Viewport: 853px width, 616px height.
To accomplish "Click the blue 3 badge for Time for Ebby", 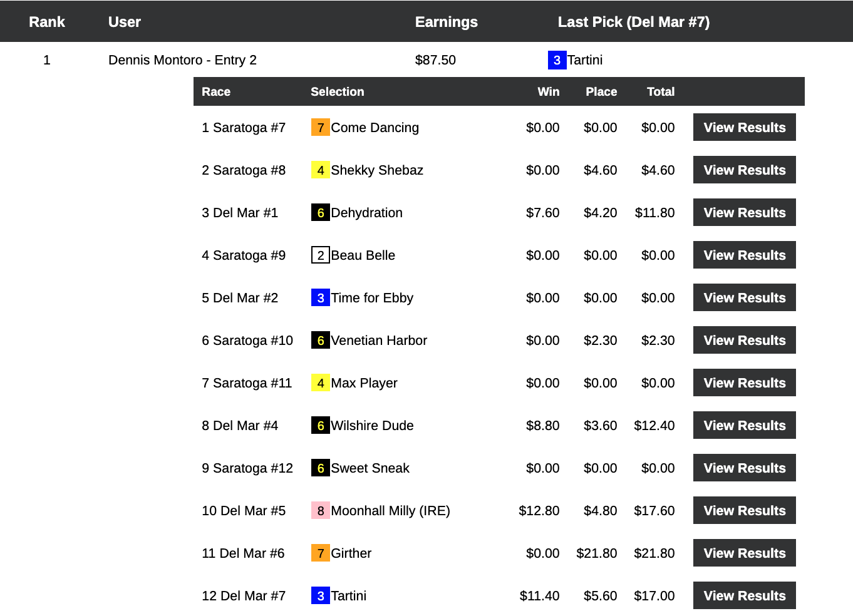I will tap(320, 298).
